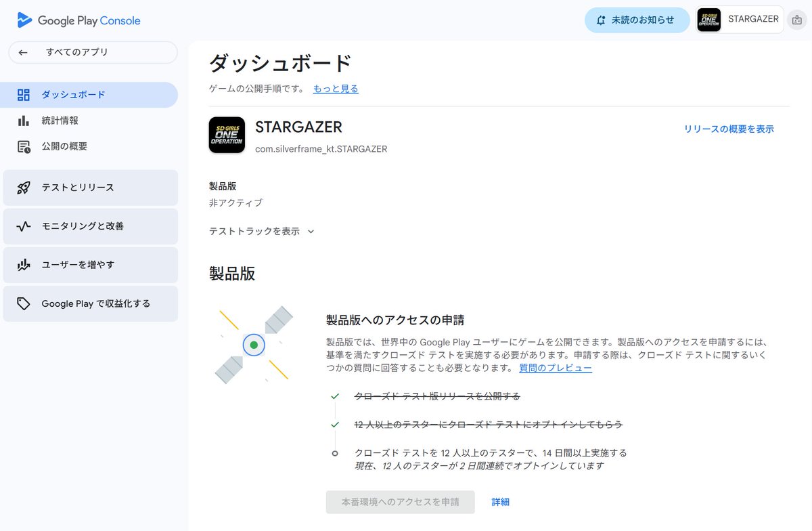Go back to すべてのアプリ
The height and width of the screenshot is (531, 812).
coord(93,52)
